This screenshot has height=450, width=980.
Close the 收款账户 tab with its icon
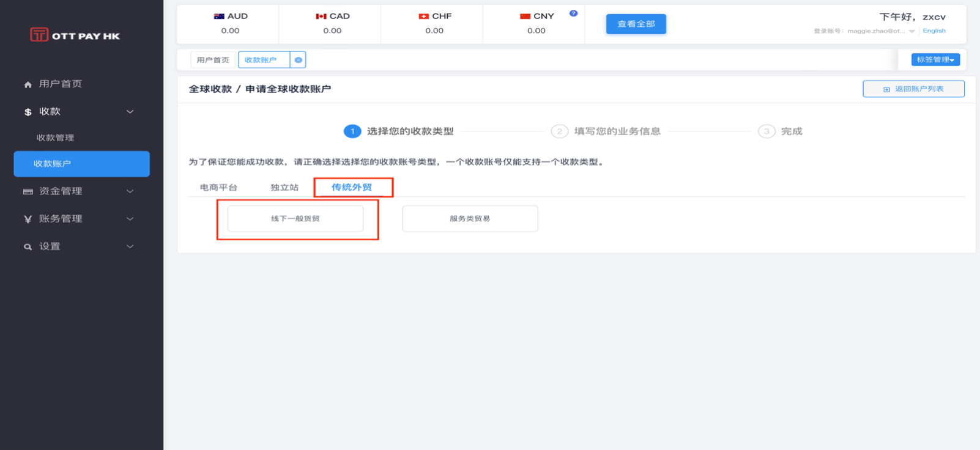tap(298, 60)
